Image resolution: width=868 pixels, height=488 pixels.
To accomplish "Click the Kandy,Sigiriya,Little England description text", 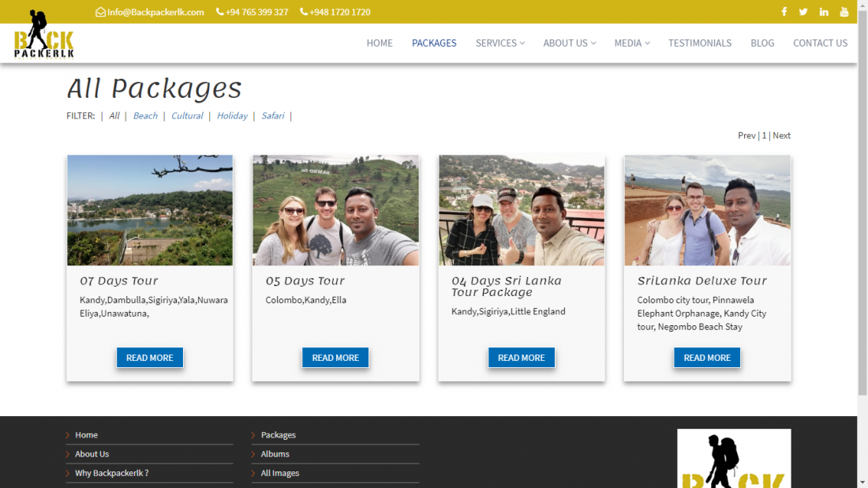I will tap(508, 311).
